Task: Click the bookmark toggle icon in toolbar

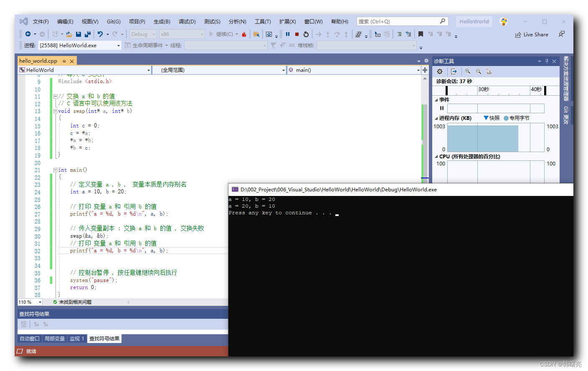Action: tap(421, 34)
